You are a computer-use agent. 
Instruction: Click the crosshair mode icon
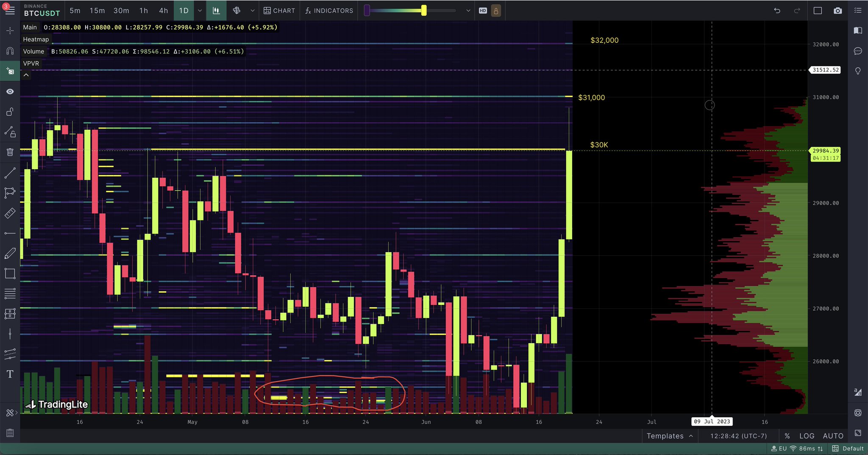click(236, 11)
